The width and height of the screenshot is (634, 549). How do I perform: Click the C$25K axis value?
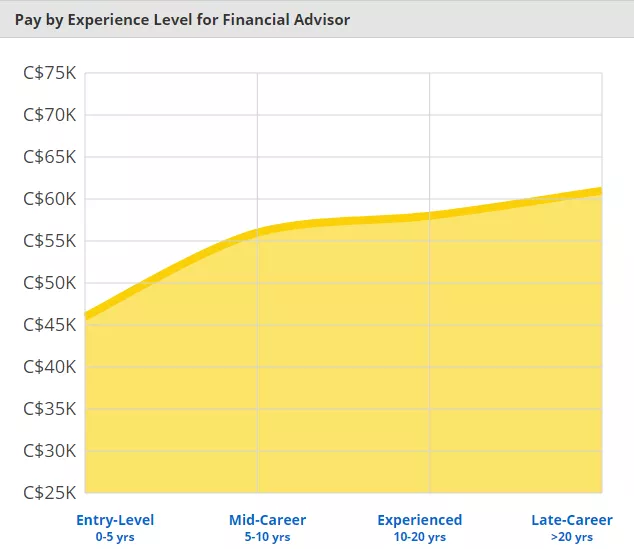pos(50,493)
